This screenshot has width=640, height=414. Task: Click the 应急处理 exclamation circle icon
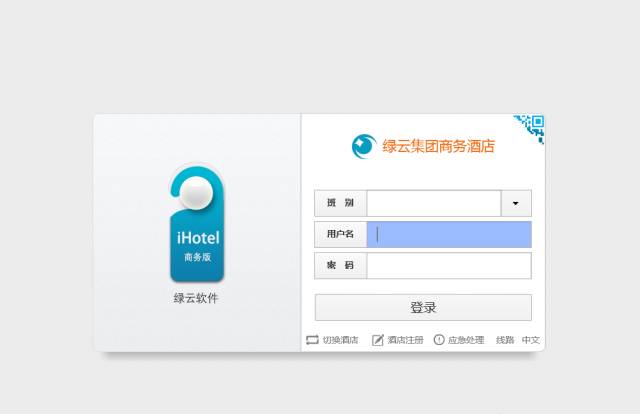pos(439,340)
